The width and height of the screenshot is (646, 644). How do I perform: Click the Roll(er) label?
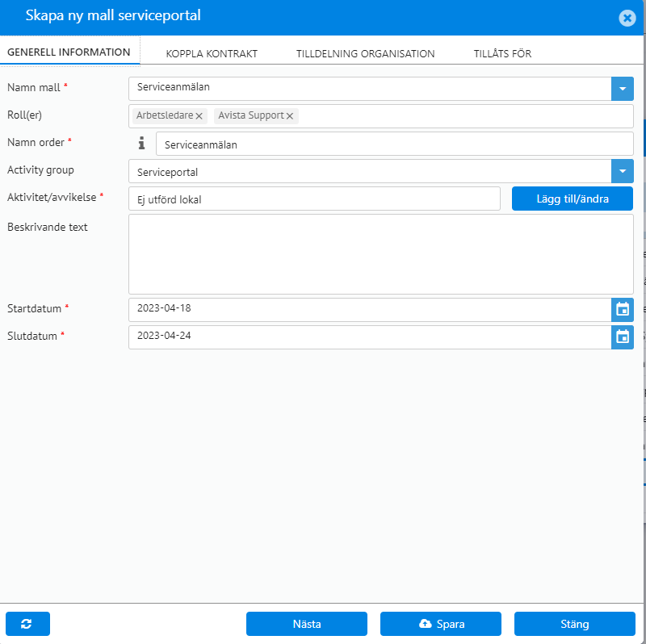(24, 115)
